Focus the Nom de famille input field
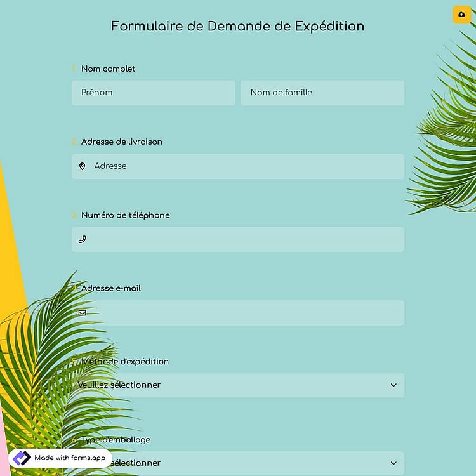 [x=322, y=93]
